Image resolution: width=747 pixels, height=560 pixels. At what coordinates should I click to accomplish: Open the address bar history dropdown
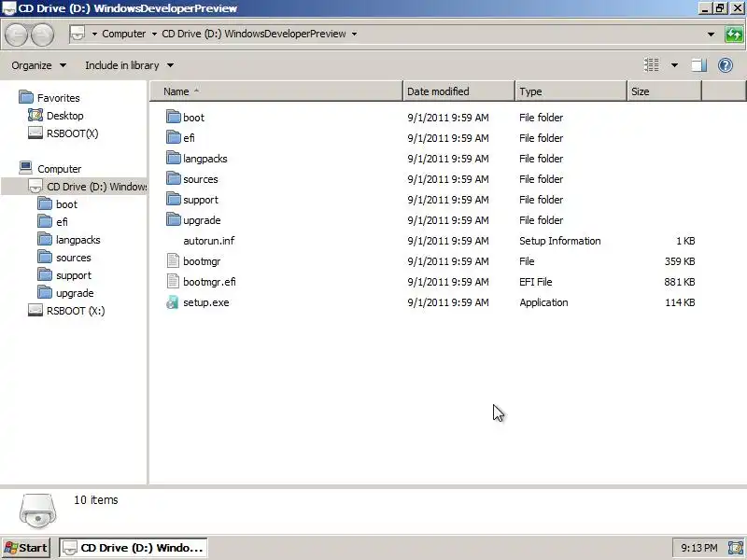[x=711, y=35]
